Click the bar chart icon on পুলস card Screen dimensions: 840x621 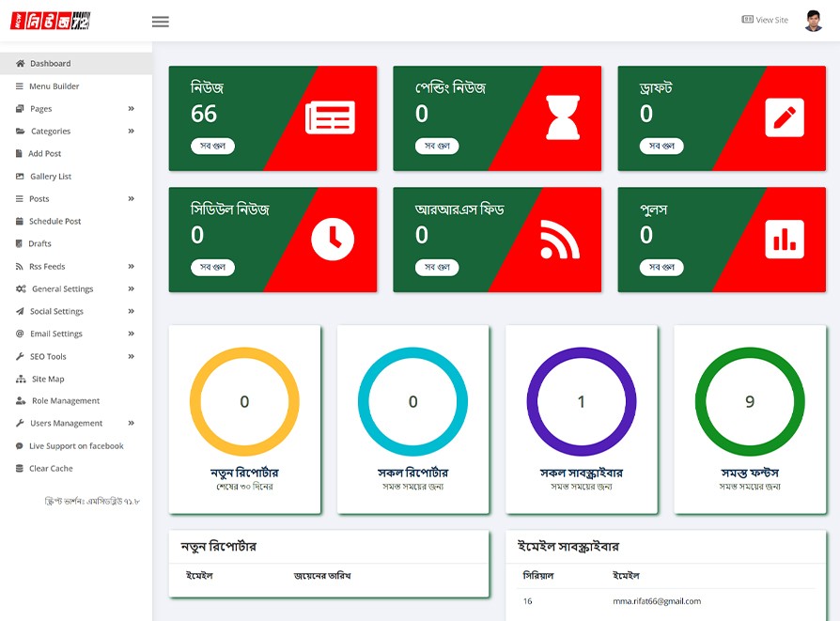coord(785,239)
